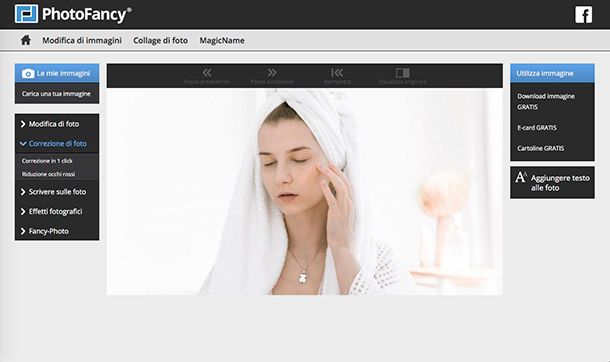Click the PhotoFancy logo

click(x=73, y=14)
